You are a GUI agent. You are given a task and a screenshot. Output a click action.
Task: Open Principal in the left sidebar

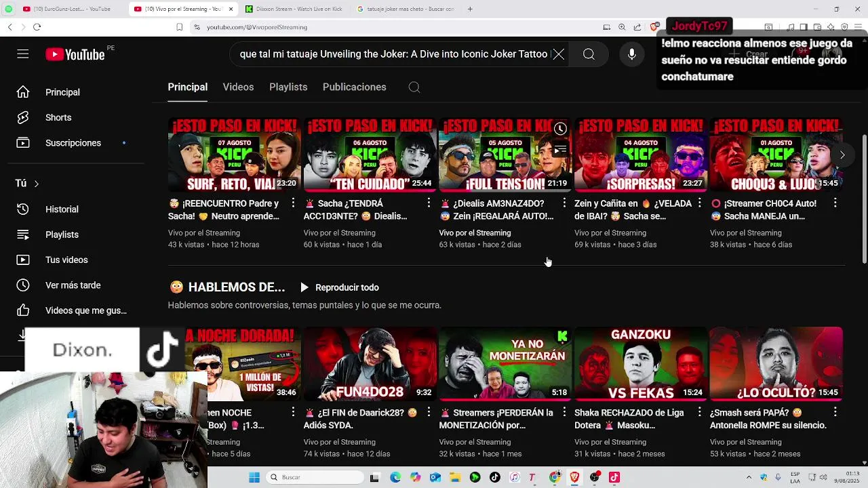click(62, 92)
